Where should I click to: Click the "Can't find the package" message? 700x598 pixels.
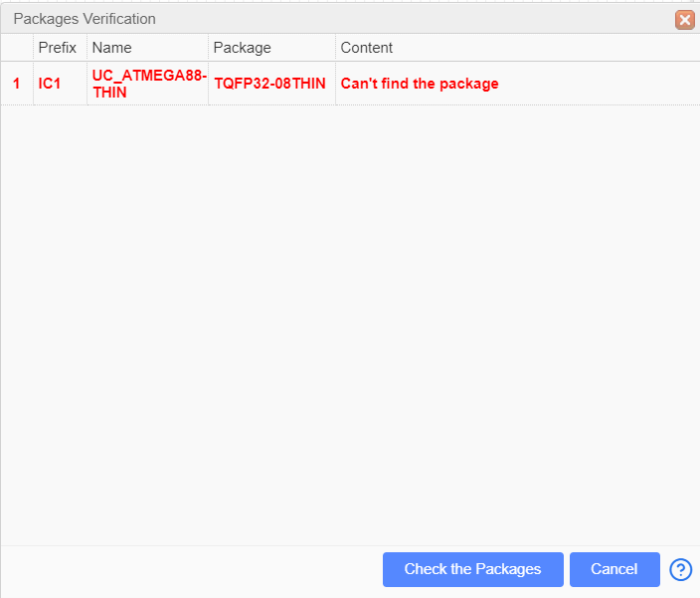point(420,84)
